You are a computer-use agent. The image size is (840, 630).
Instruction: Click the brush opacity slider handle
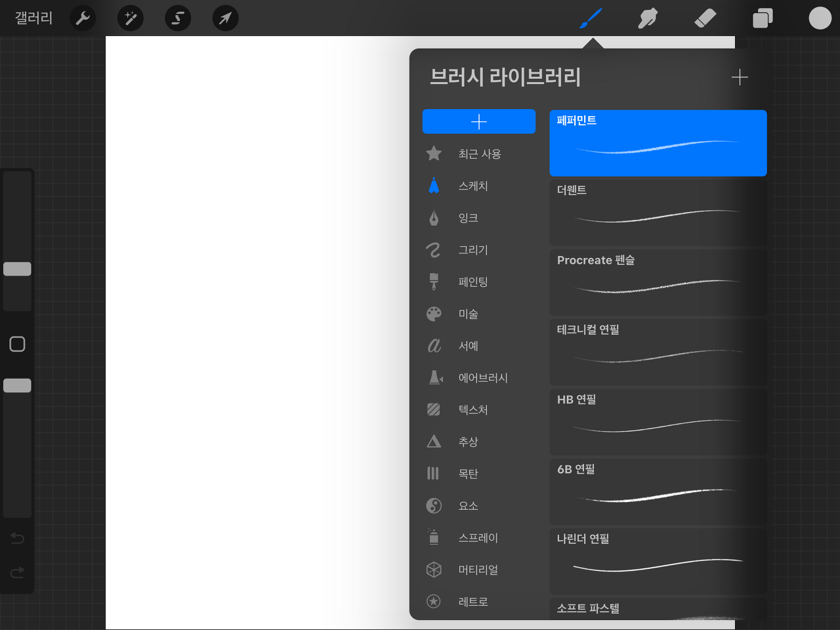(17, 385)
